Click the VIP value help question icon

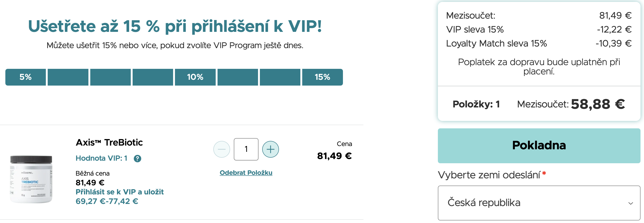pos(137,159)
